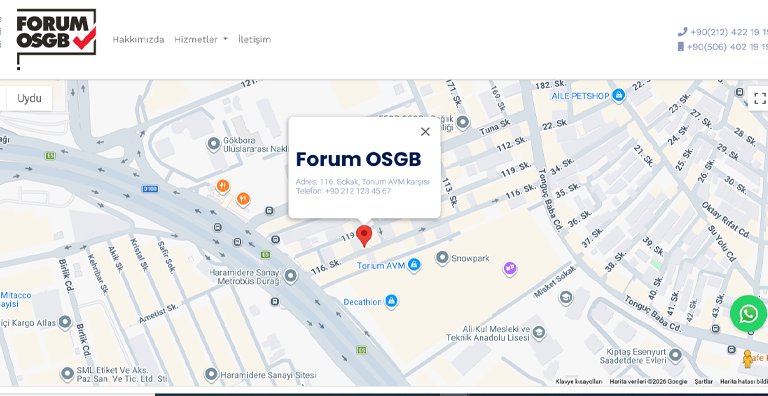Viewport: 768px width, 396px height.
Task: Switch the map to Uydu view
Action: [x=29, y=99]
